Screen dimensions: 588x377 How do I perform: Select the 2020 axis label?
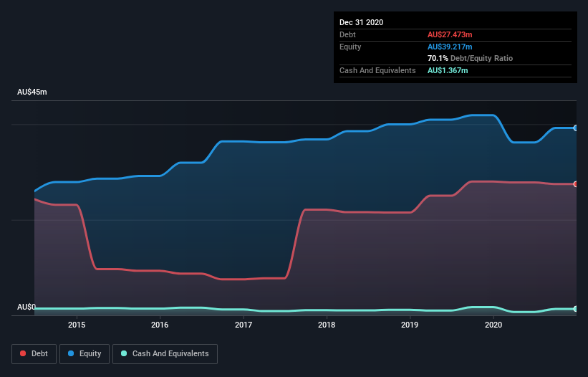pos(493,325)
